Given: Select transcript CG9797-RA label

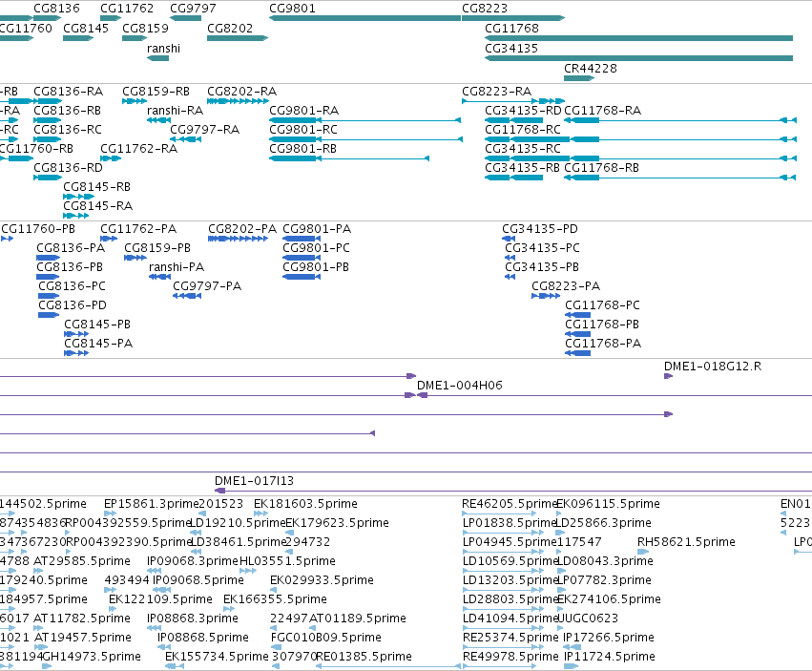Looking at the screenshot, I should tap(204, 130).
